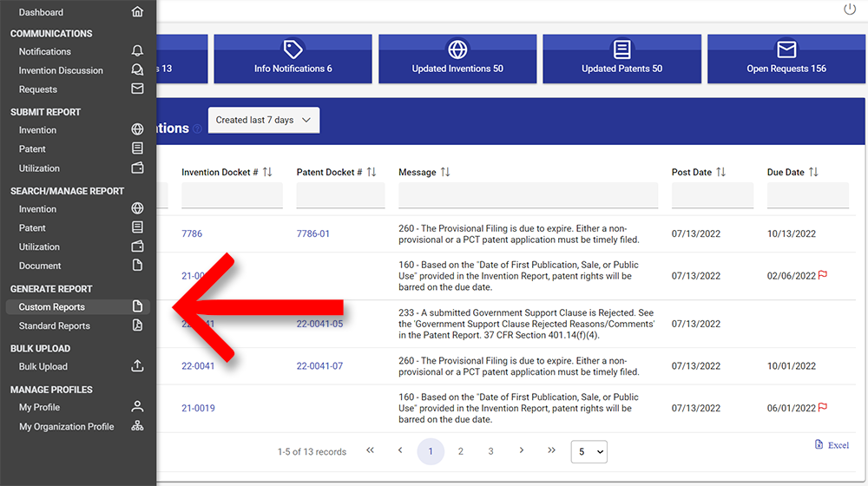
Task: Click the Open Requests 156 tile
Action: [x=786, y=59]
